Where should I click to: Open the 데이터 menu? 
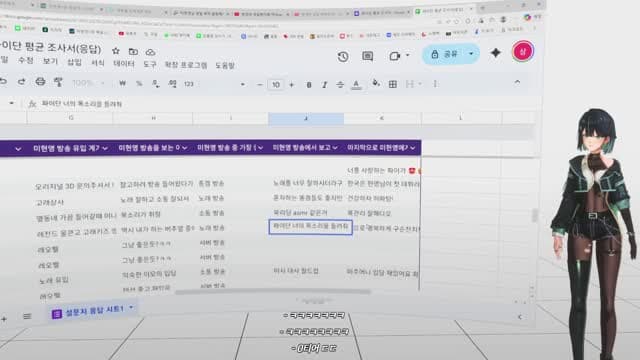point(124,64)
